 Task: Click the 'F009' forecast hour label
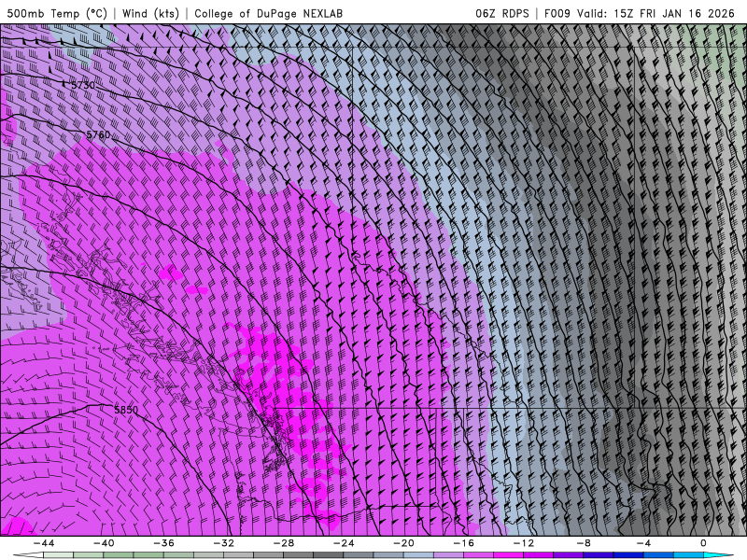pos(557,13)
